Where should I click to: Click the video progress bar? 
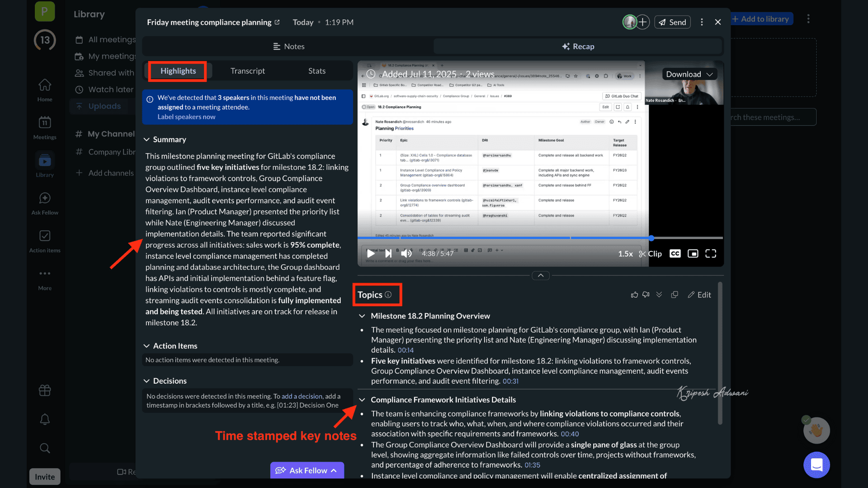(x=497, y=238)
